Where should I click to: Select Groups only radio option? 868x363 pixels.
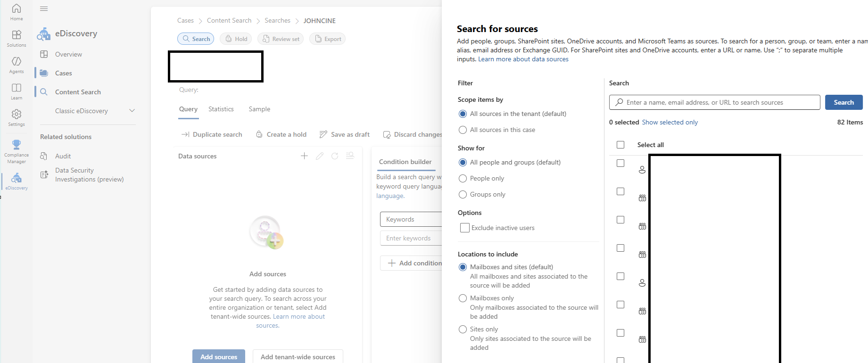coord(463,195)
